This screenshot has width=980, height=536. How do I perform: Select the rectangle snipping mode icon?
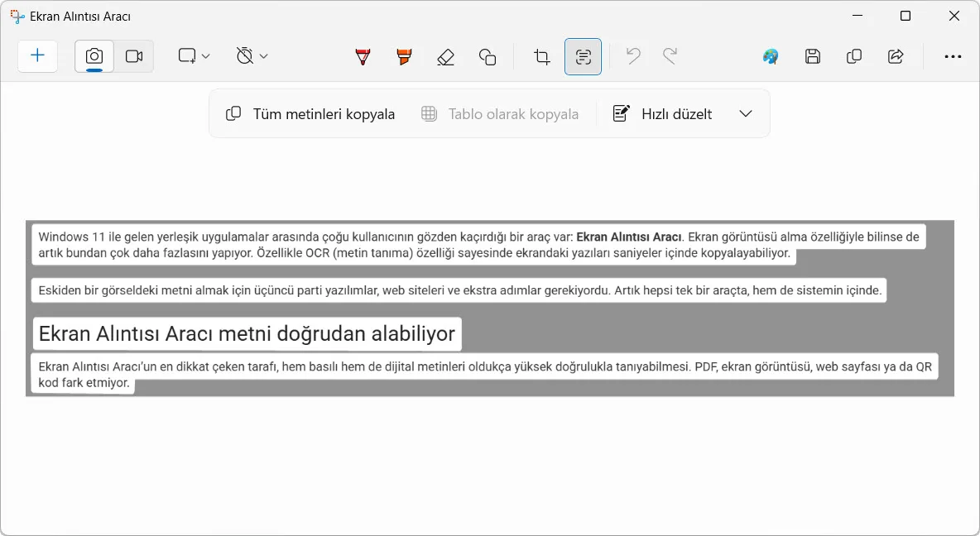187,56
